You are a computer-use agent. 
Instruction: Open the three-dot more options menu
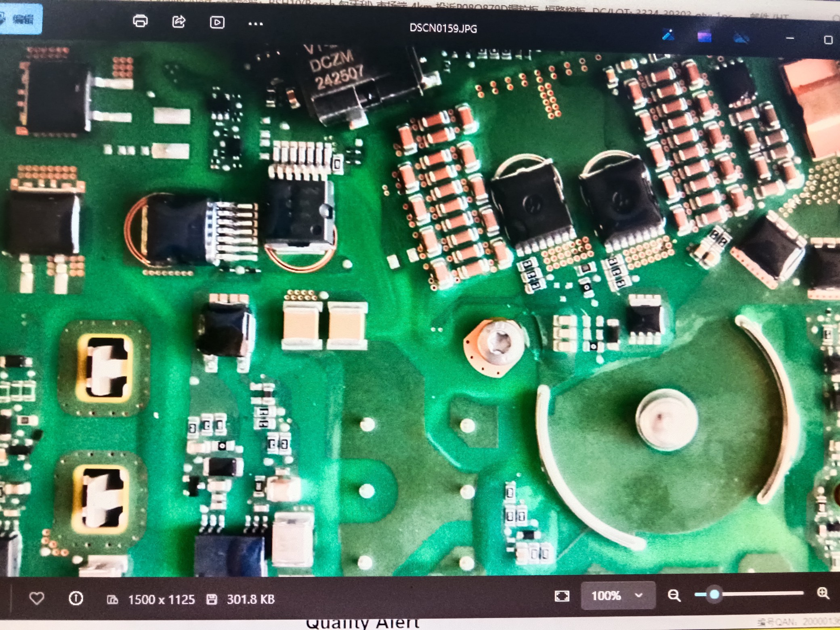(255, 24)
